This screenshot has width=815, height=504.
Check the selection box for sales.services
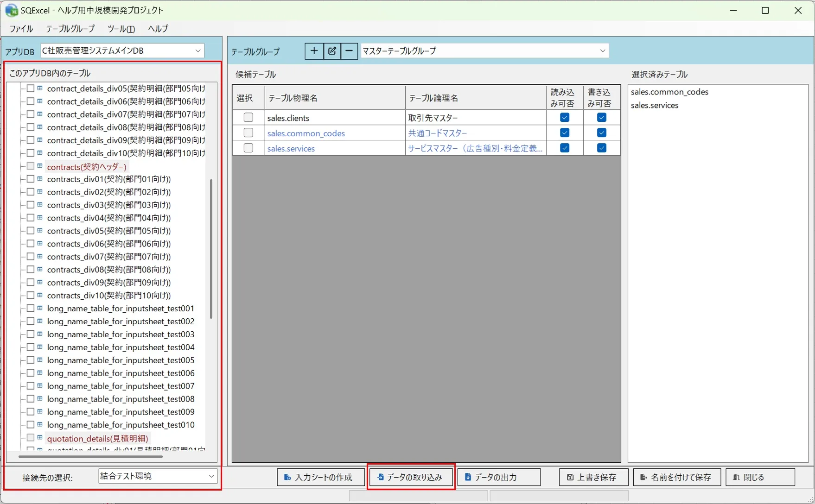[x=248, y=148]
